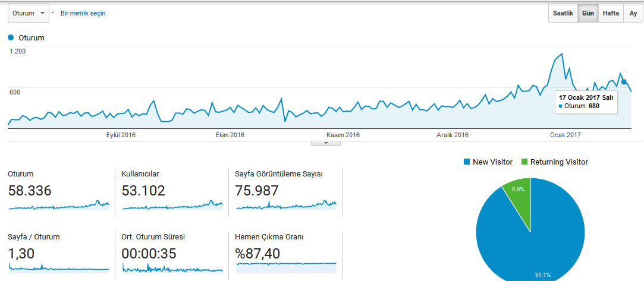This screenshot has width=644, height=281.
Task: Select the Oturum sparkline chart
Action: click(59, 205)
